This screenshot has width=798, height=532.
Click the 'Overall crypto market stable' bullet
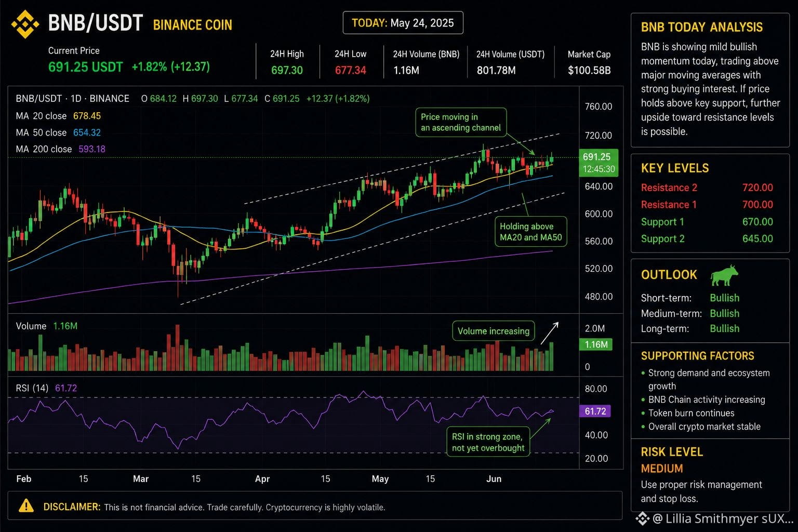(x=701, y=427)
